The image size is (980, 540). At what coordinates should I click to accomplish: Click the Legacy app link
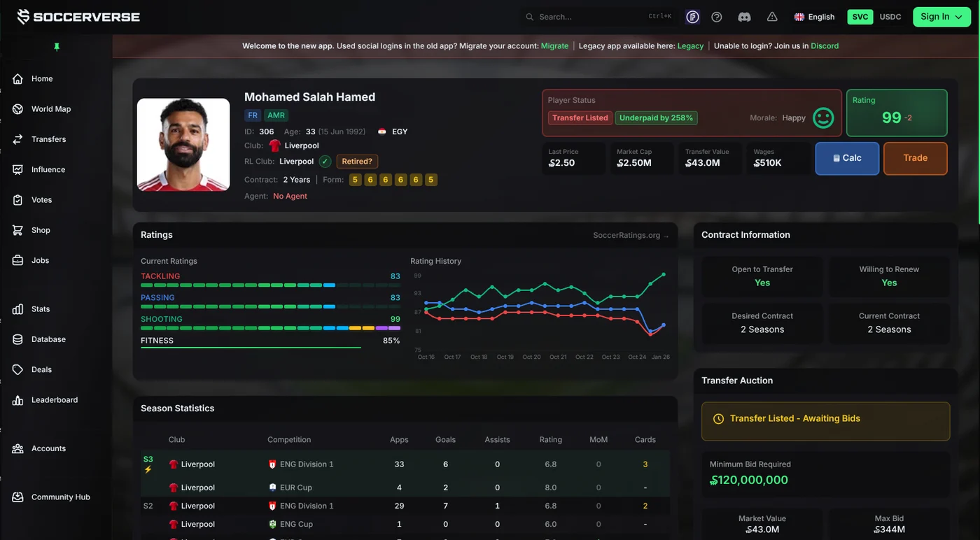(690, 46)
